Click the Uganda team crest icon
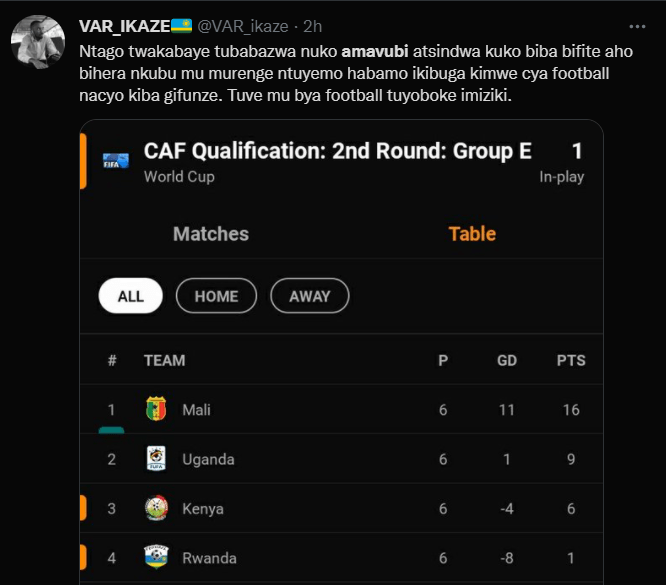 click(x=155, y=459)
